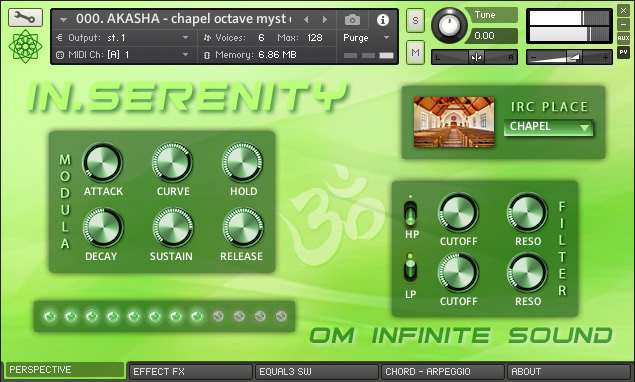635x382 pixels.
Task: Open the AUX sends icon
Action: coord(623,38)
